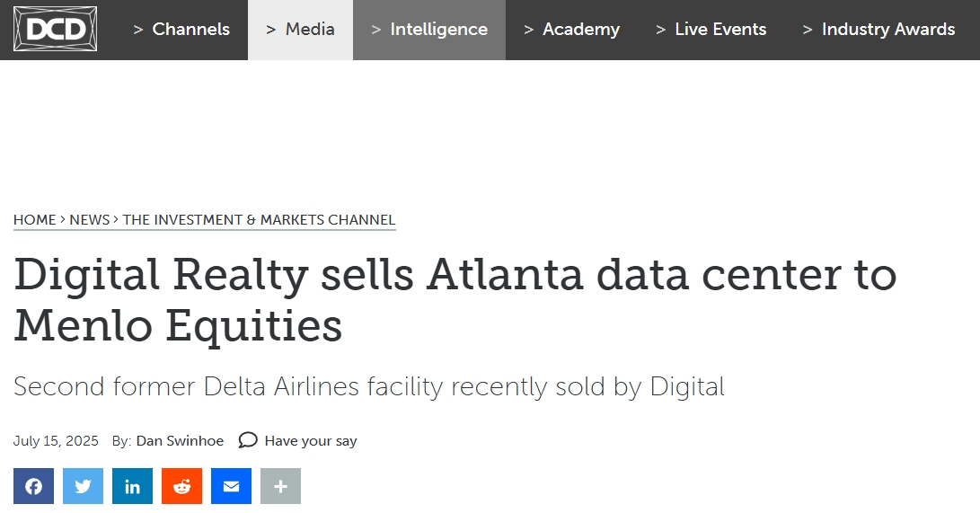This screenshot has height=513, width=980.
Task: Expand the Media menu
Action: point(301,30)
